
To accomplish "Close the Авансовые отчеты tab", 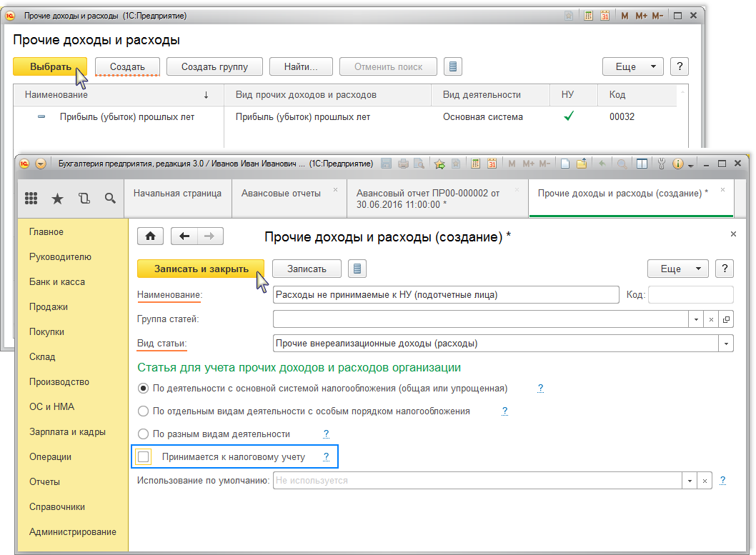I will pos(336,190).
